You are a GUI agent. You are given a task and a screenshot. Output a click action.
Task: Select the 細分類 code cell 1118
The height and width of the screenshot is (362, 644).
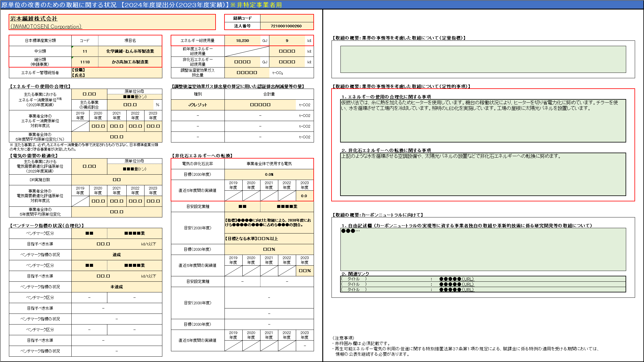85,62
